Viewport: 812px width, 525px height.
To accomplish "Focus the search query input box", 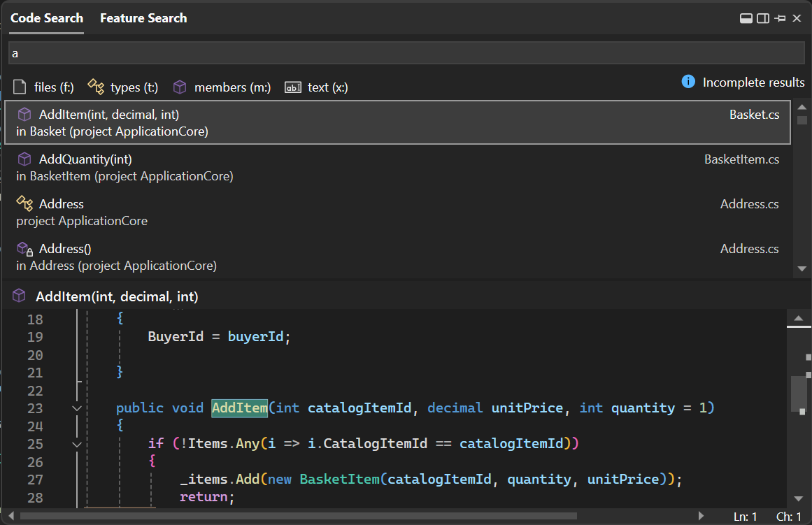I will coord(406,53).
